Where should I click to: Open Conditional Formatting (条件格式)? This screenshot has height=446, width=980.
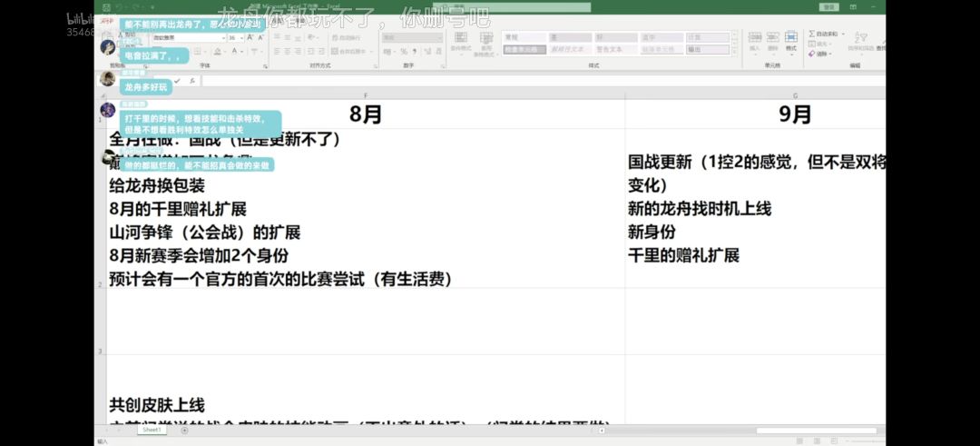[461, 43]
